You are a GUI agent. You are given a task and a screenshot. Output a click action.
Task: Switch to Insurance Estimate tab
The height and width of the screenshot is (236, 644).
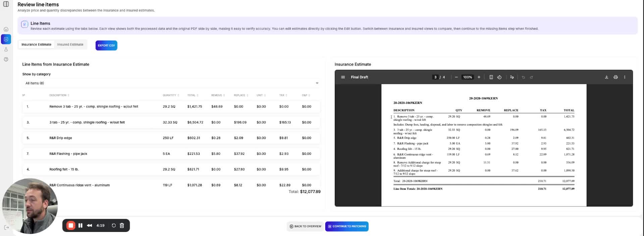[37, 45]
